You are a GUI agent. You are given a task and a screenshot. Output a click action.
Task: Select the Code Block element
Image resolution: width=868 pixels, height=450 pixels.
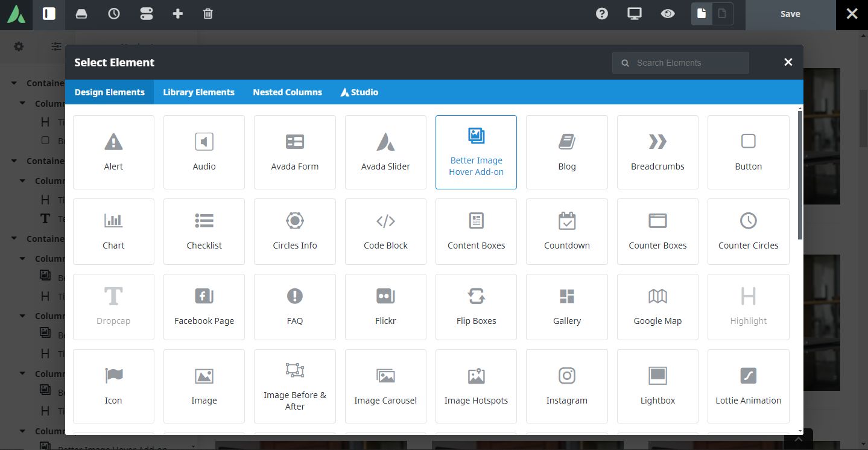tap(385, 232)
